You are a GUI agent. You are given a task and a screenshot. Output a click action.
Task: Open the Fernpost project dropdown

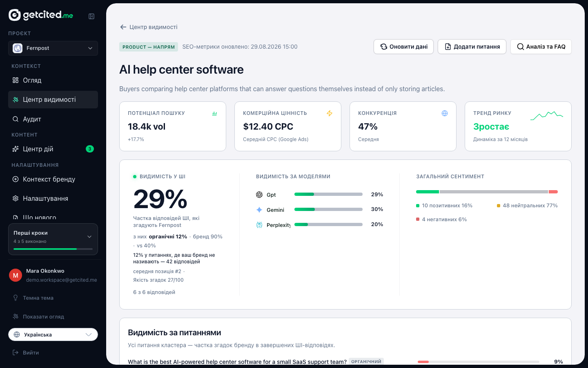tap(53, 48)
